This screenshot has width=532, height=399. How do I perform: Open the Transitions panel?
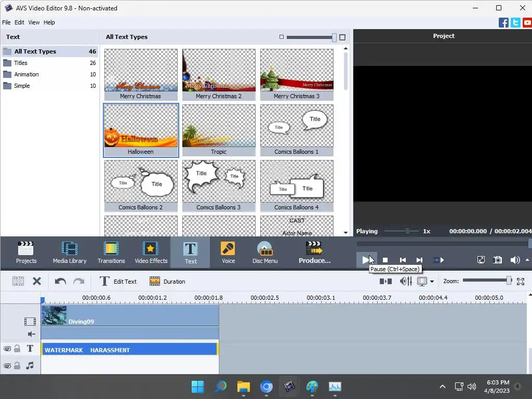pos(111,252)
